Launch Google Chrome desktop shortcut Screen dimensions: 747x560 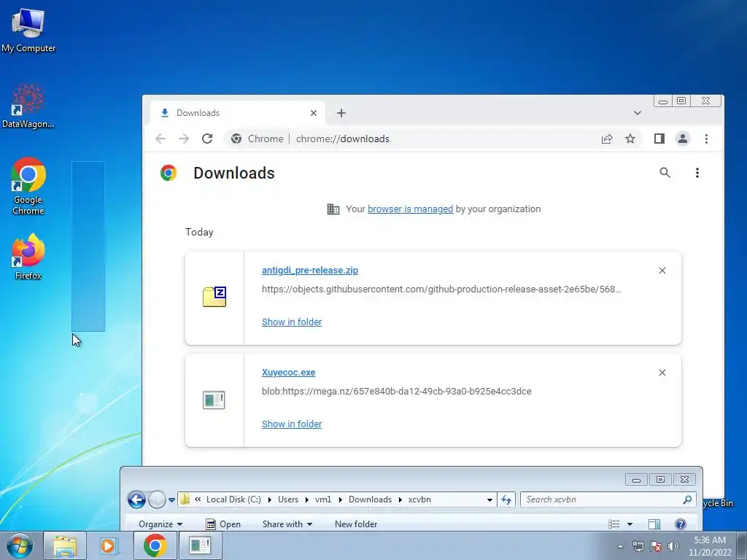click(x=28, y=186)
